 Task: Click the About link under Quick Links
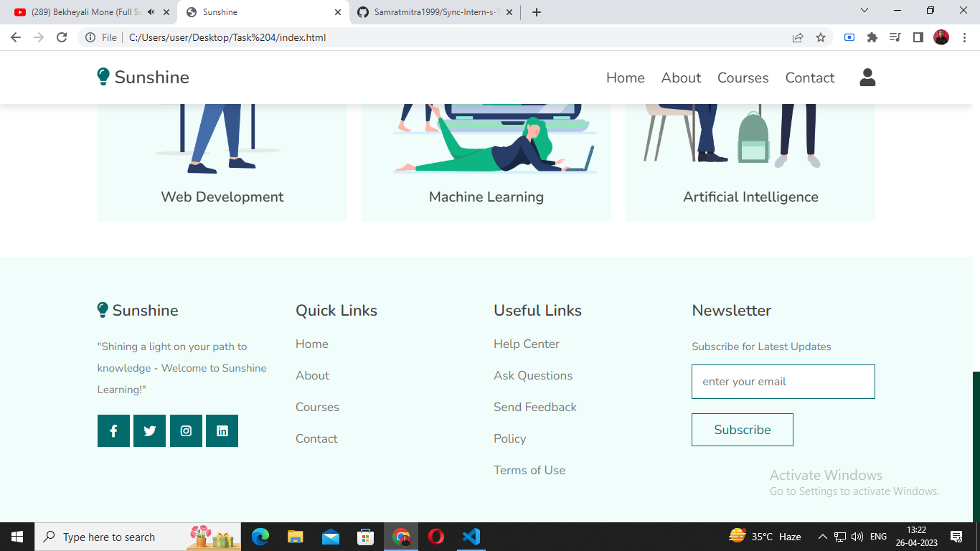pos(313,376)
